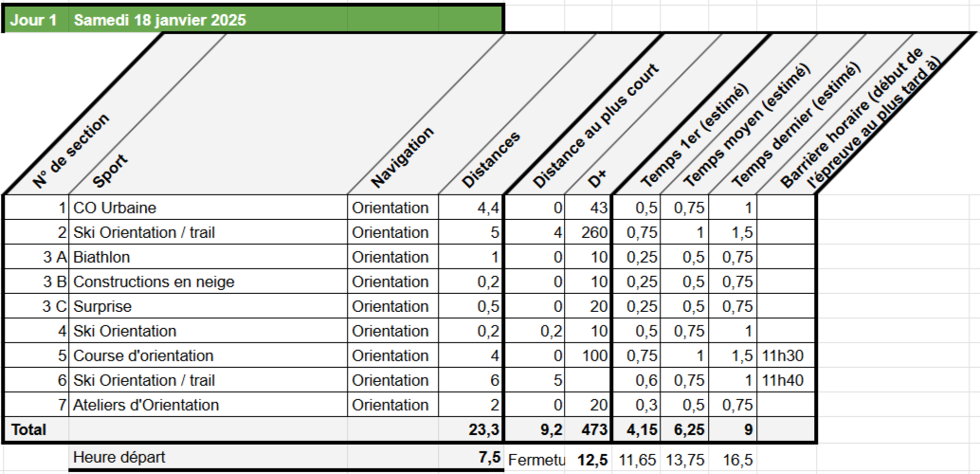This screenshot has height=474, width=980.
Task: Select the distance value 4,4
Action: point(487,208)
